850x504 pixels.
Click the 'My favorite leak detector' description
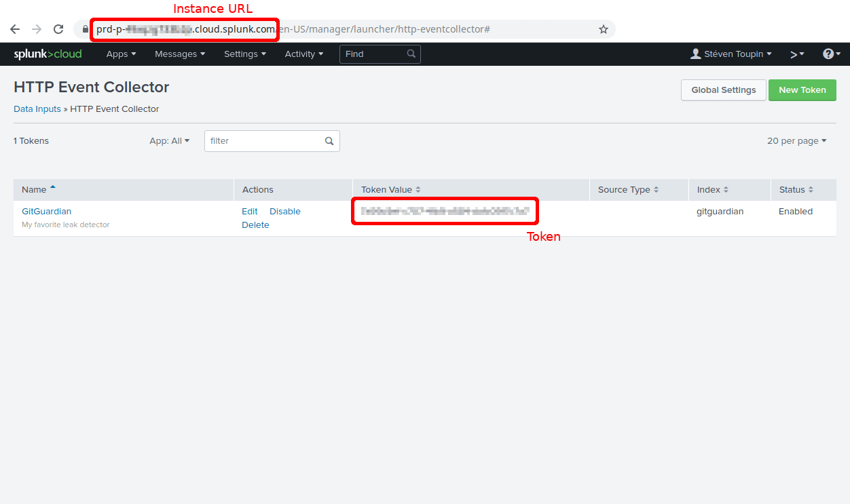point(66,225)
